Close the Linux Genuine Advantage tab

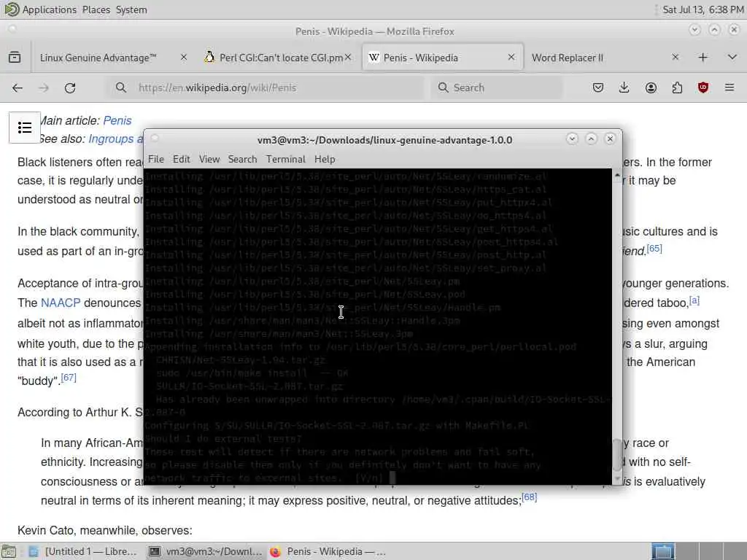183,57
